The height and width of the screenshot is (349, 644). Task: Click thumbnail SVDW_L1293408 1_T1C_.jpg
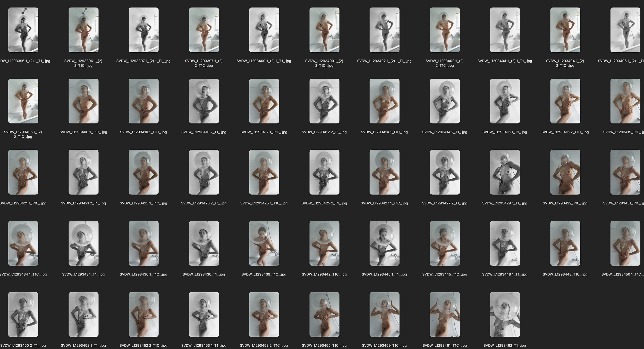tap(84, 101)
